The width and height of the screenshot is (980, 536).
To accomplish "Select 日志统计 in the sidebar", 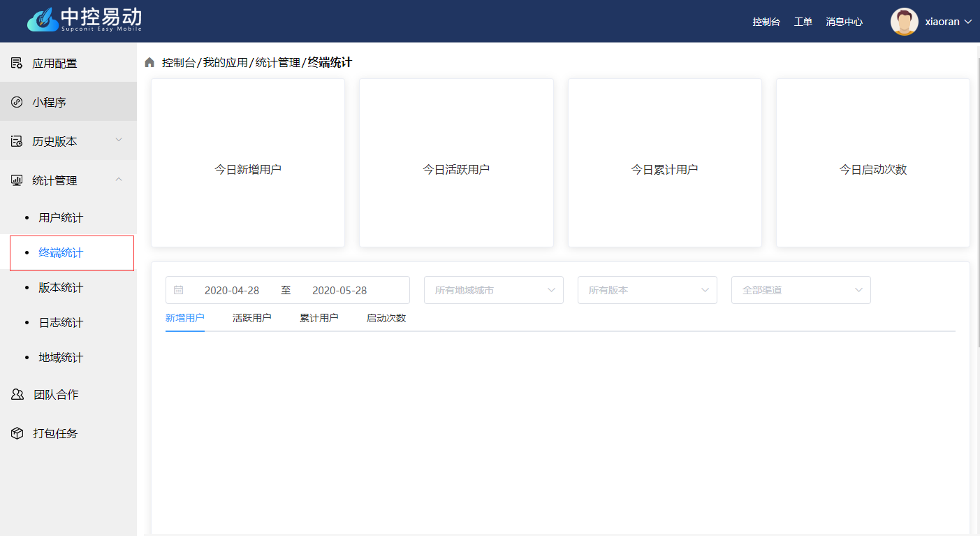I will (68, 323).
